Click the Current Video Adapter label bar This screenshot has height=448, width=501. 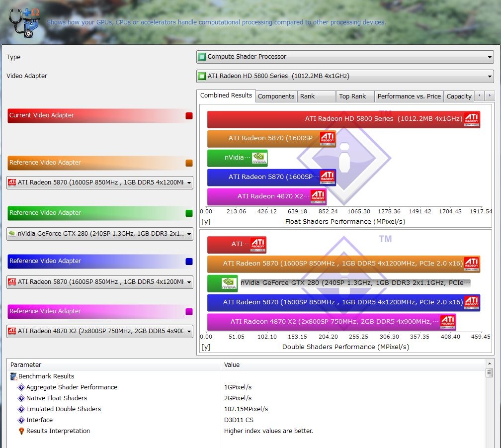pyautogui.click(x=100, y=116)
